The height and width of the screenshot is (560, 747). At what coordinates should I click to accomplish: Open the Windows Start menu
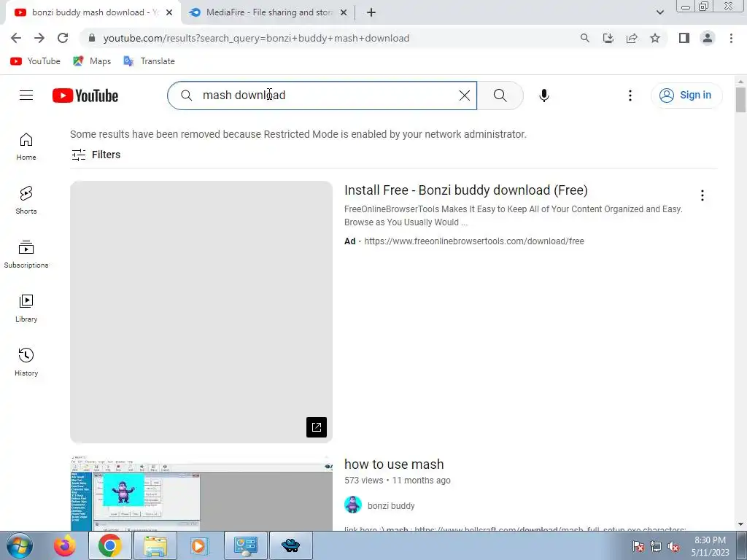[x=18, y=545]
